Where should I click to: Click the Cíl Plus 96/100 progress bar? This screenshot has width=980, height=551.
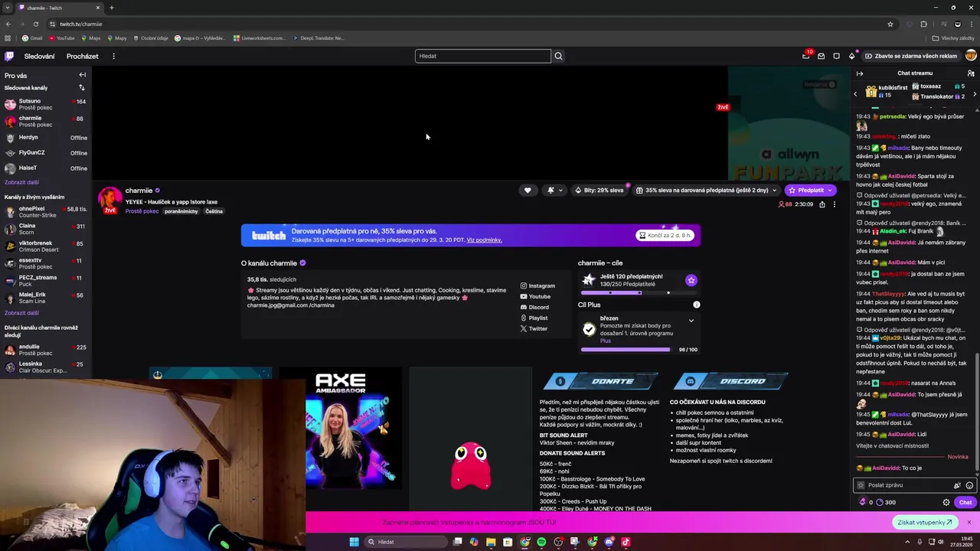click(626, 349)
